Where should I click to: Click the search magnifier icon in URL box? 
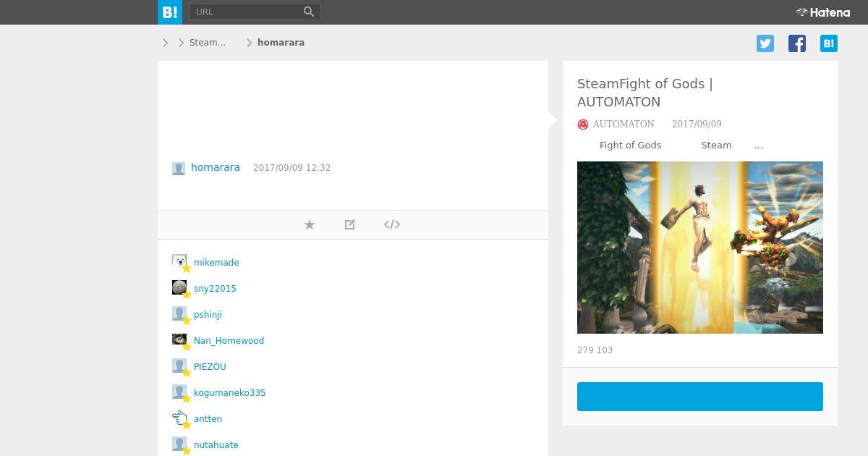pos(309,12)
